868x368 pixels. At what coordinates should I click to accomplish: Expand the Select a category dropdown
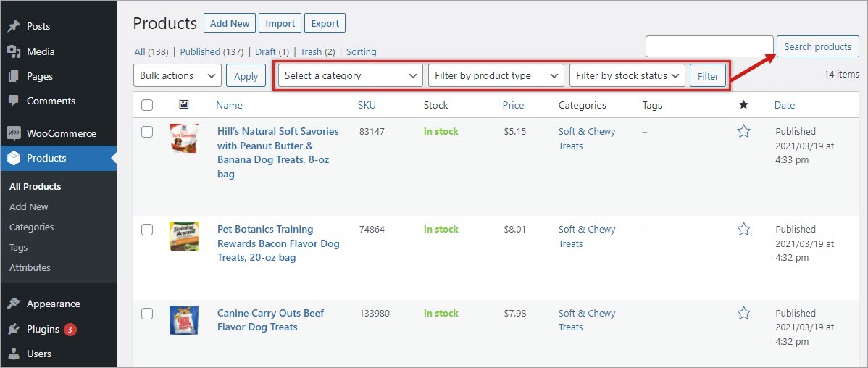click(x=351, y=75)
